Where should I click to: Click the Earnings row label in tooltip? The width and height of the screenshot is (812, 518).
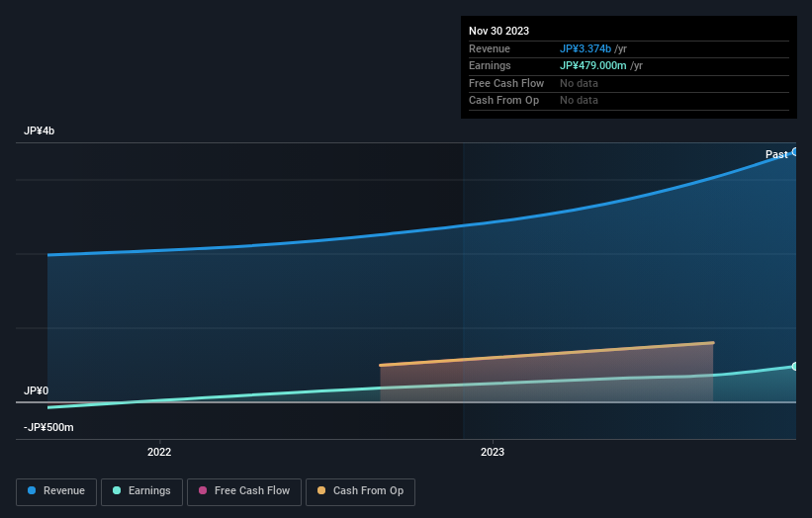coord(490,65)
